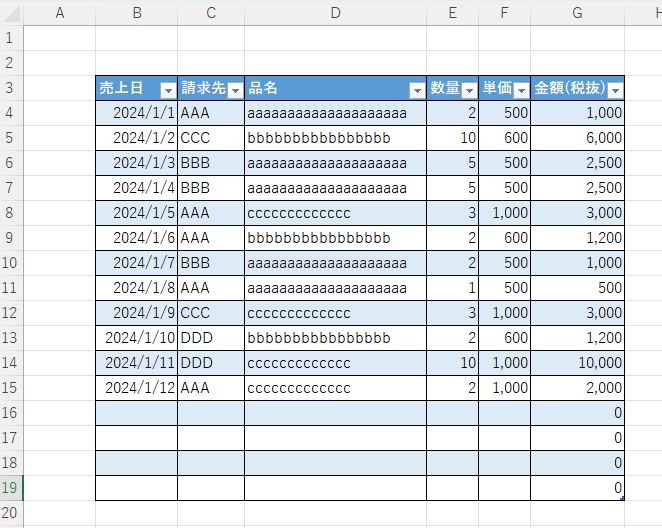Image resolution: width=662 pixels, height=528 pixels.
Task: Click 品名 cell in 2024/1/12 row
Action: [336, 388]
